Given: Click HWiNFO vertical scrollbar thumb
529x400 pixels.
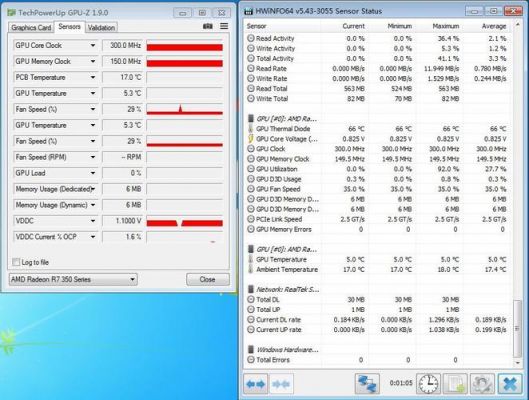Looking at the screenshot, I should tap(517, 329).
